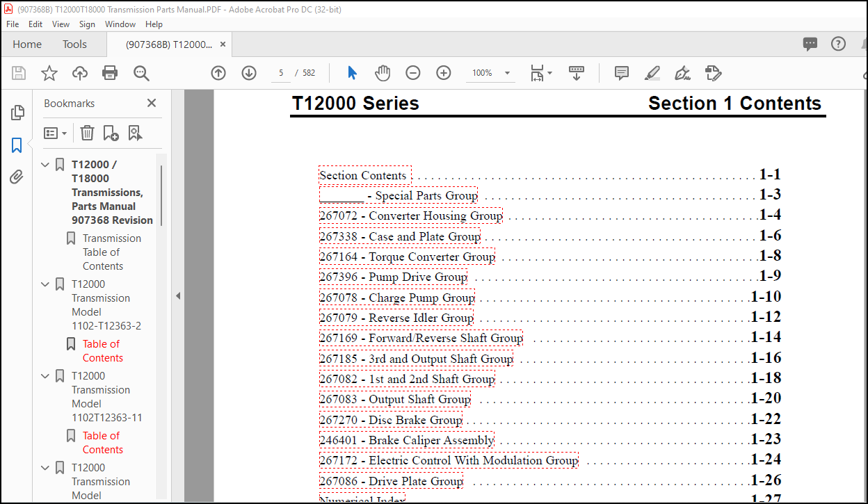The width and height of the screenshot is (868, 504).
Task: Follow 267078 - Charge Pump Group link
Action: point(397,298)
